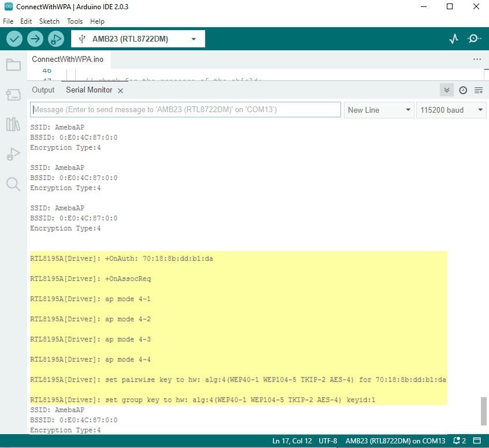
Task: Open the Serial Plotter waveform icon
Action: 454,39
